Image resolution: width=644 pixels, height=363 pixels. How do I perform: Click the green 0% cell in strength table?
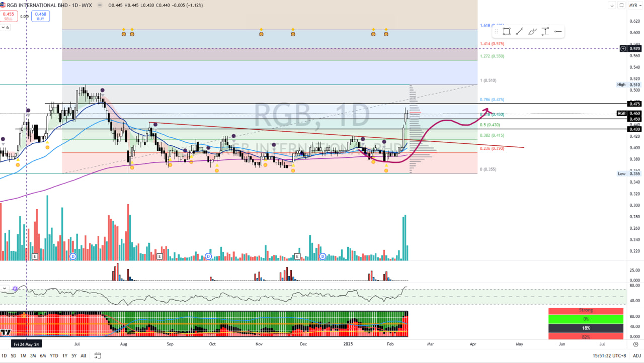point(586,319)
